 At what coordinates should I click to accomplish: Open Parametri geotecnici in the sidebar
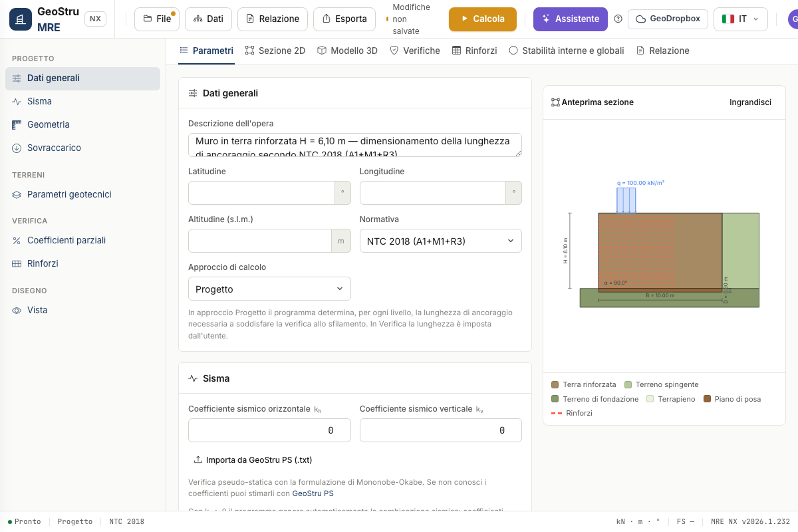(82, 195)
